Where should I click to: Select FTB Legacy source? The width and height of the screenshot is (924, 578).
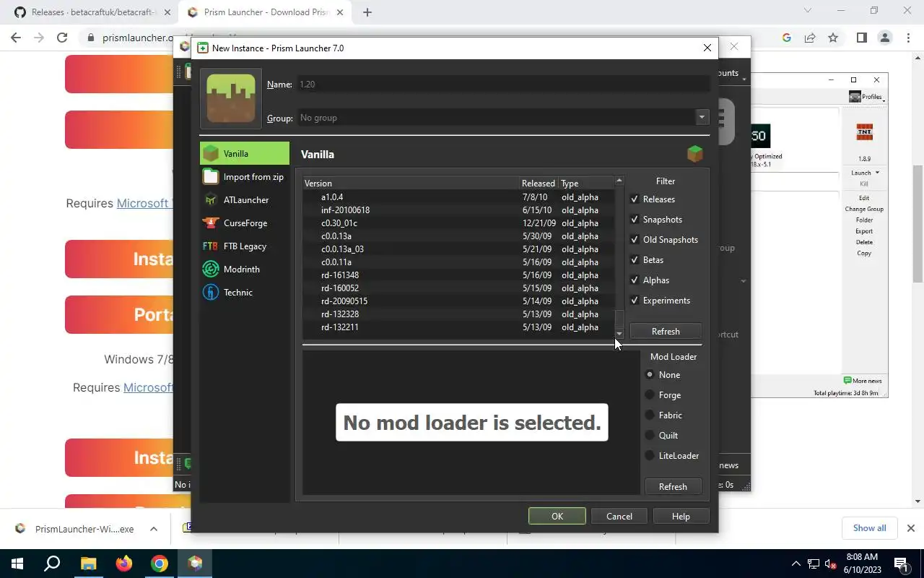[245, 246]
